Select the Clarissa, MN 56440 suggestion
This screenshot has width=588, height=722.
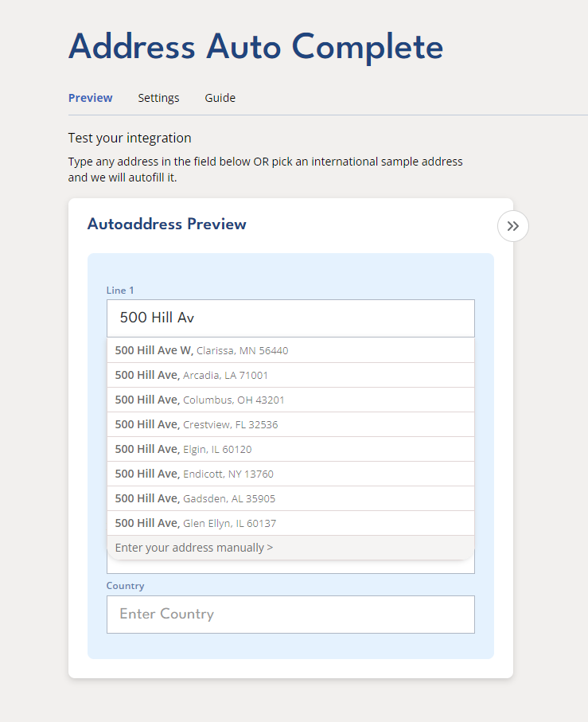click(x=290, y=350)
